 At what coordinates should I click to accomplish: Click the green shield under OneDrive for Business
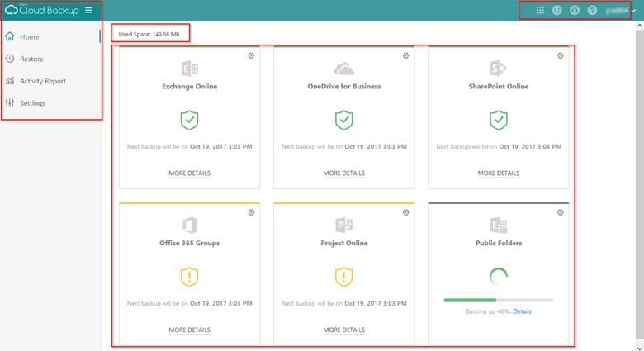[343, 120]
